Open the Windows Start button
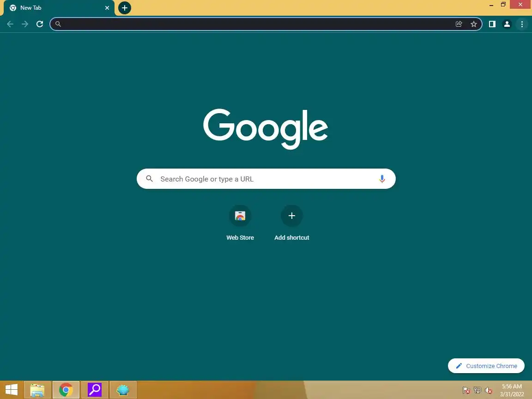This screenshot has width=532, height=399. (x=11, y=390)
